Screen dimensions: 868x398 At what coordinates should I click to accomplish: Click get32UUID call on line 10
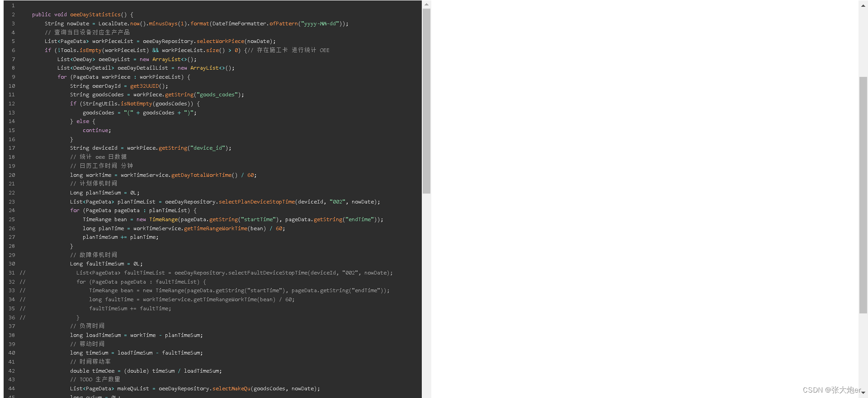click(145, 86)
